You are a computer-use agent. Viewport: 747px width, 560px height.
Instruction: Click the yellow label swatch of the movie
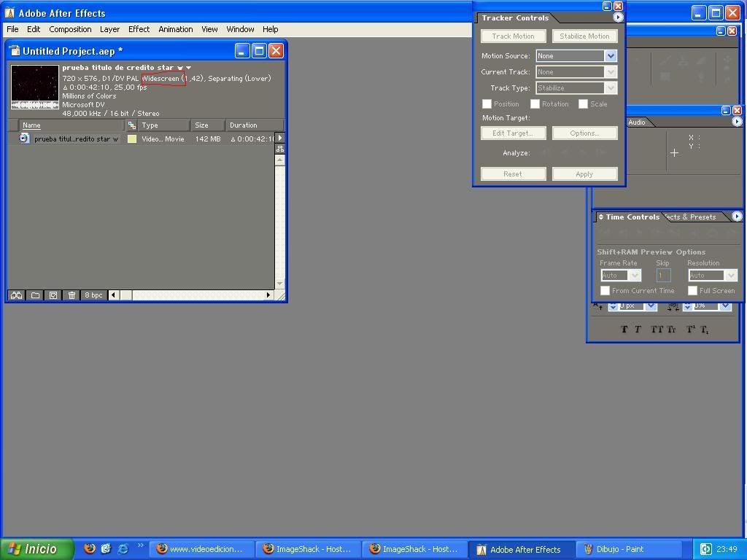coord(132,139)
